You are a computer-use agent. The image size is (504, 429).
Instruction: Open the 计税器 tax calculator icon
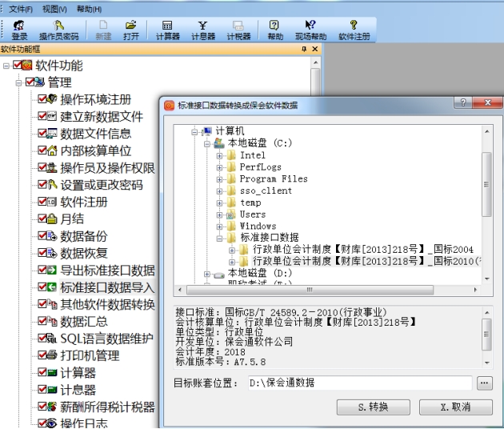(x=238, y=30)
